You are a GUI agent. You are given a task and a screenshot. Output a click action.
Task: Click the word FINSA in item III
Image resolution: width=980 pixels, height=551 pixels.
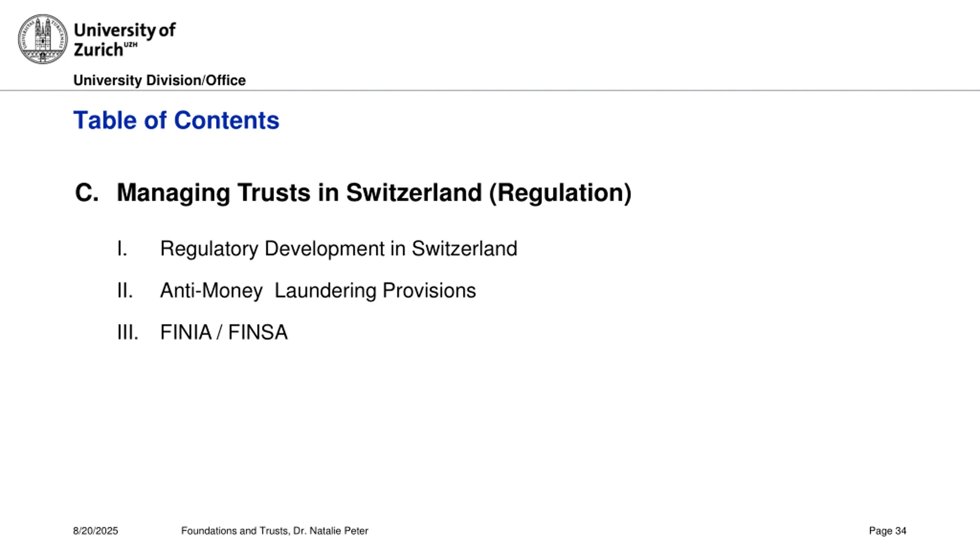coord(258,332)
